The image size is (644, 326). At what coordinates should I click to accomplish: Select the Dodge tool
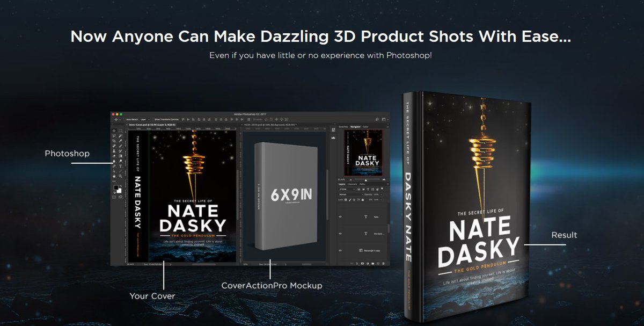[120, 161]
